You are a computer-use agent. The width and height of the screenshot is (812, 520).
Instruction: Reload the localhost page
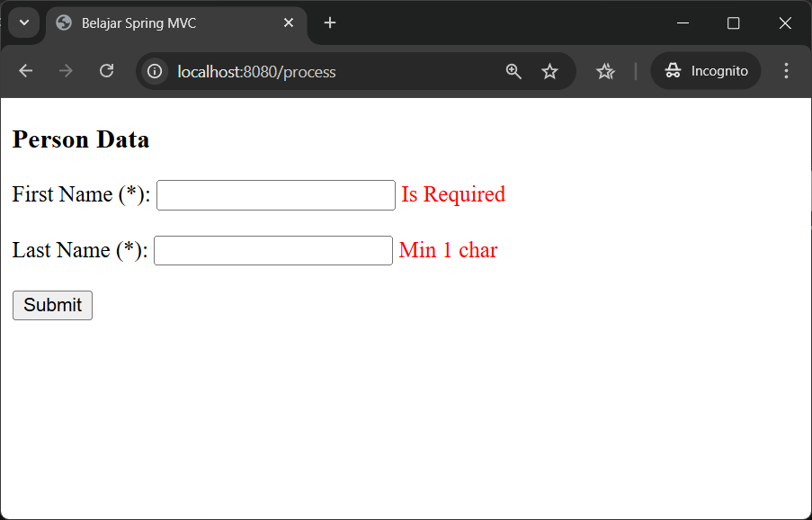(106, 70)
